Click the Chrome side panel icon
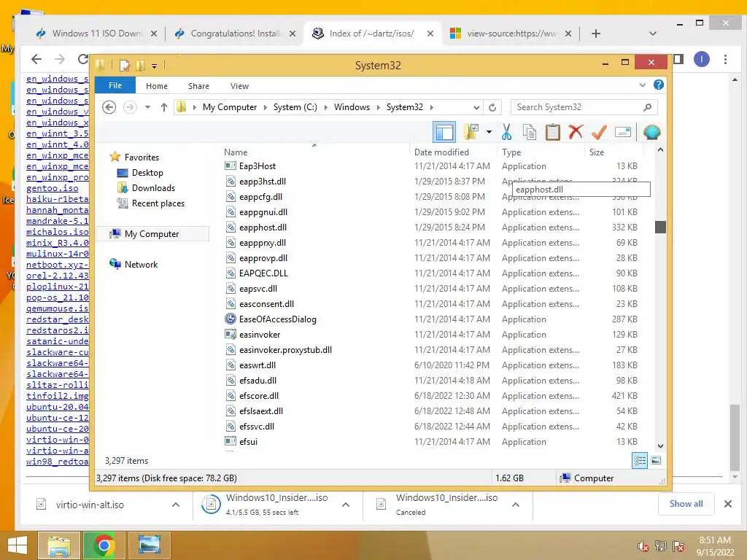Screen dimensions: 747x560 (x=678, y=59)
